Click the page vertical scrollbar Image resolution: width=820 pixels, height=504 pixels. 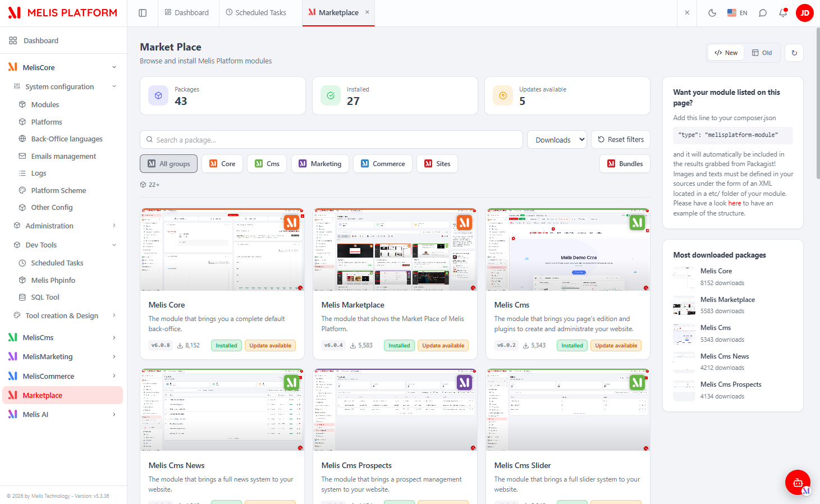coord(817,104)
